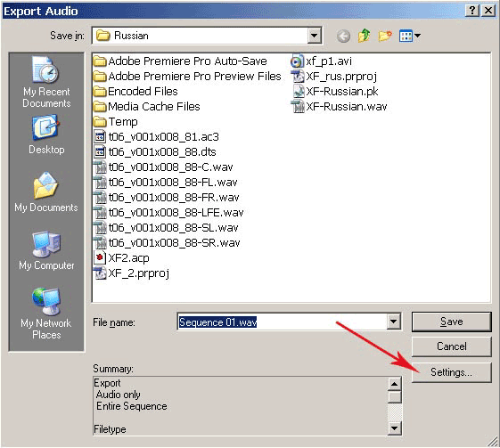Click the File name input field

point(283,322)
